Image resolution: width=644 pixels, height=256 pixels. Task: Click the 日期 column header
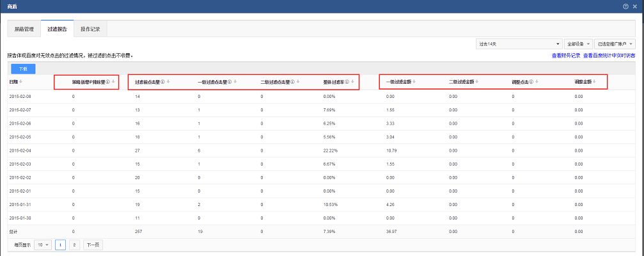[x=13, y=82]
